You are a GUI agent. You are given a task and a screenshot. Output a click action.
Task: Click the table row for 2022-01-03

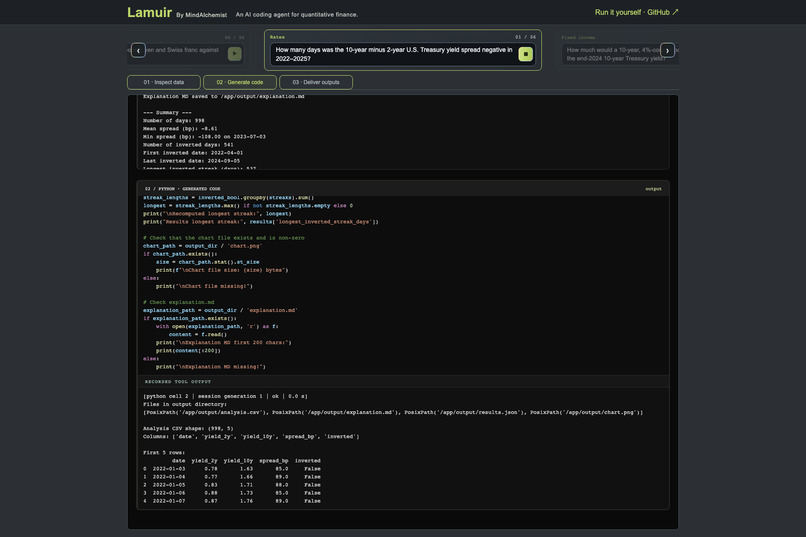232,469
